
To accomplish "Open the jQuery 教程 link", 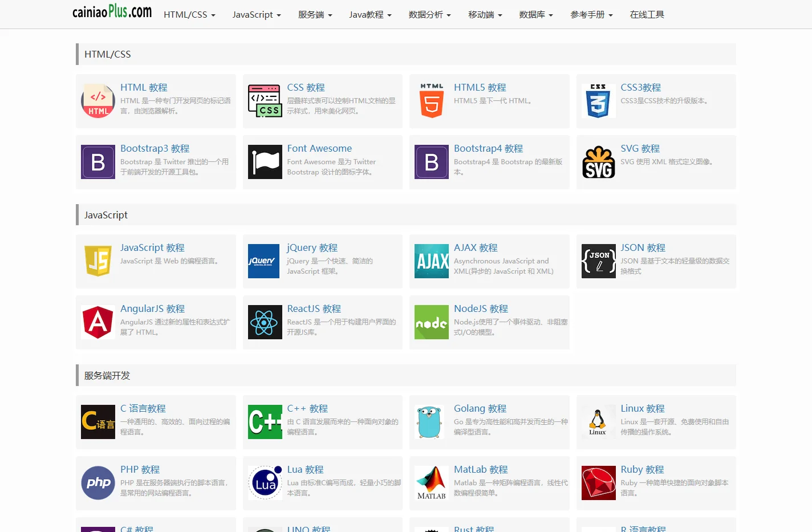I will coord(312,247).
